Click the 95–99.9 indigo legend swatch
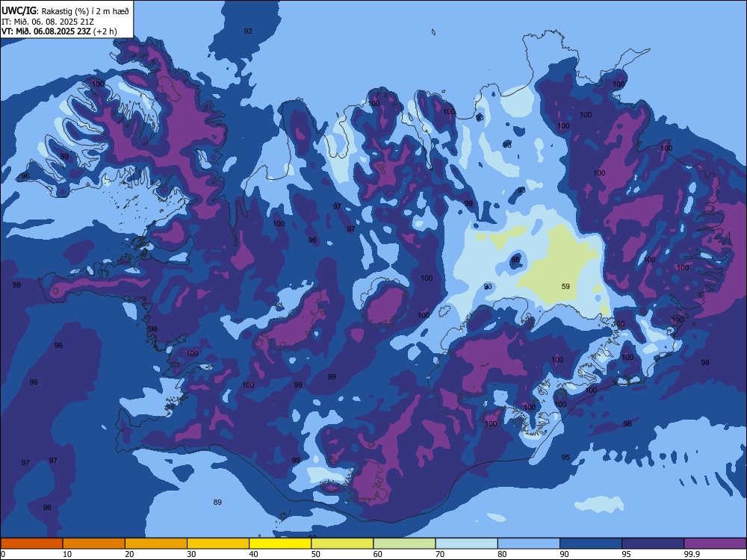The width and height of the screenshot is (747, 560). [x=653, y=544]
